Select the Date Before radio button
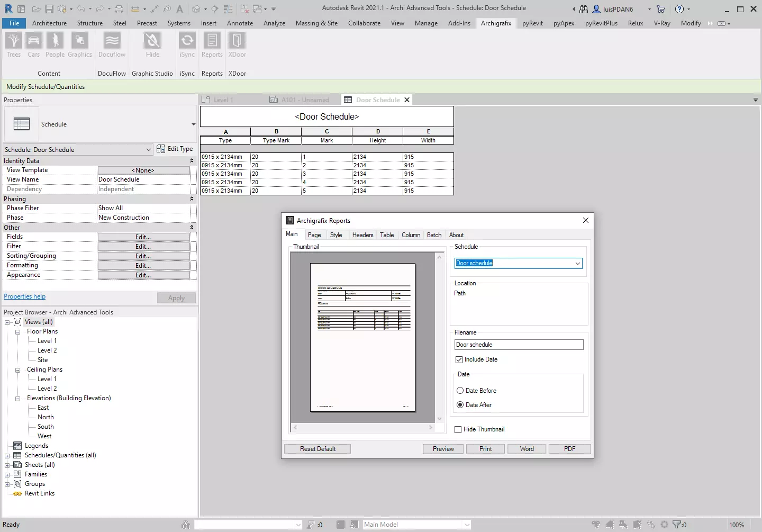The height and width of the screenshot is (532, 762). click(460, 391)
